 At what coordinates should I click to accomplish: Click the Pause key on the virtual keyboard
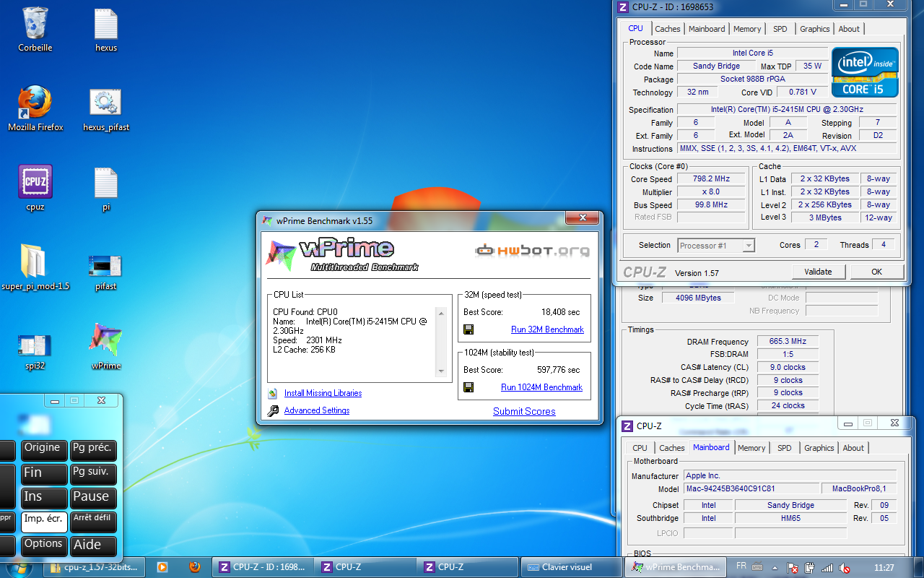click(x=93, y=499)
